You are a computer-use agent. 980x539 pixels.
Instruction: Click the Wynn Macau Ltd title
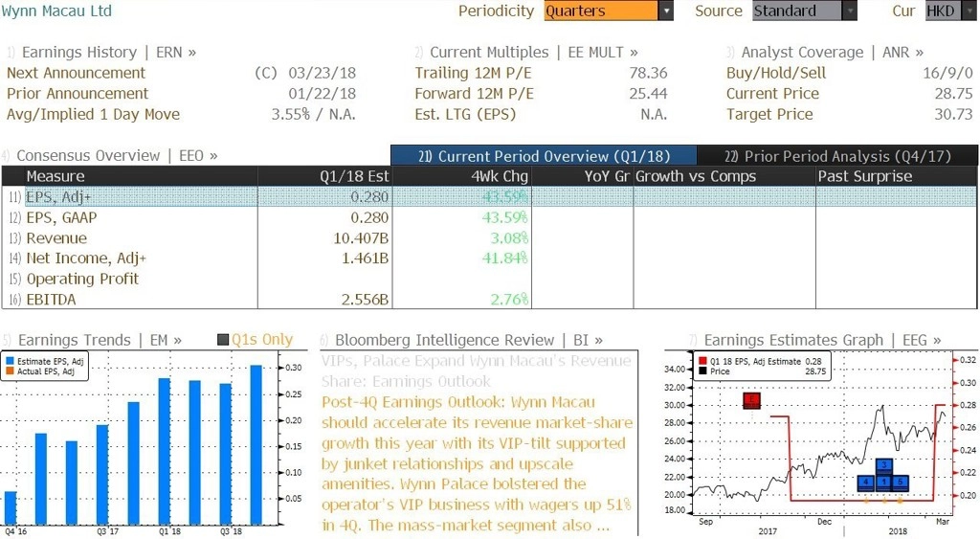point(56,11)
